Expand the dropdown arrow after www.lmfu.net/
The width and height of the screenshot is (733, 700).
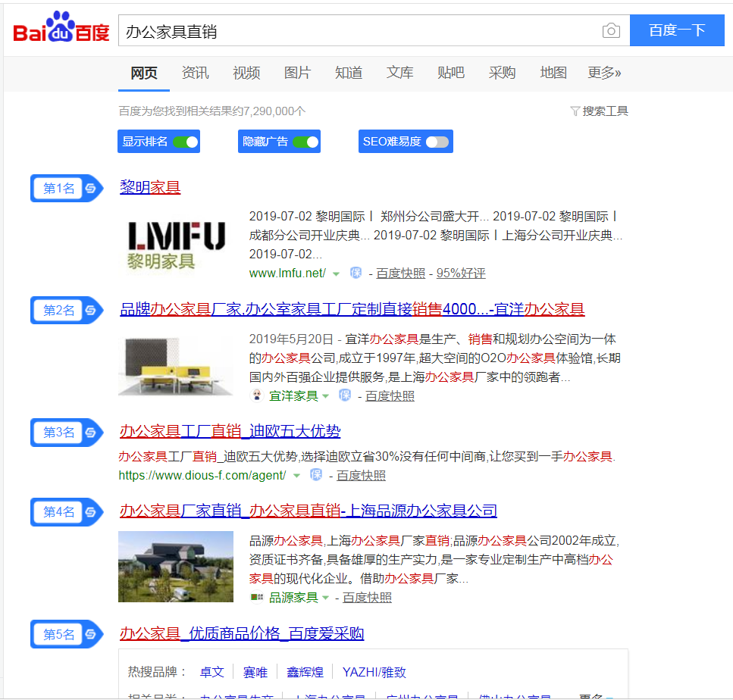point(336,273)
